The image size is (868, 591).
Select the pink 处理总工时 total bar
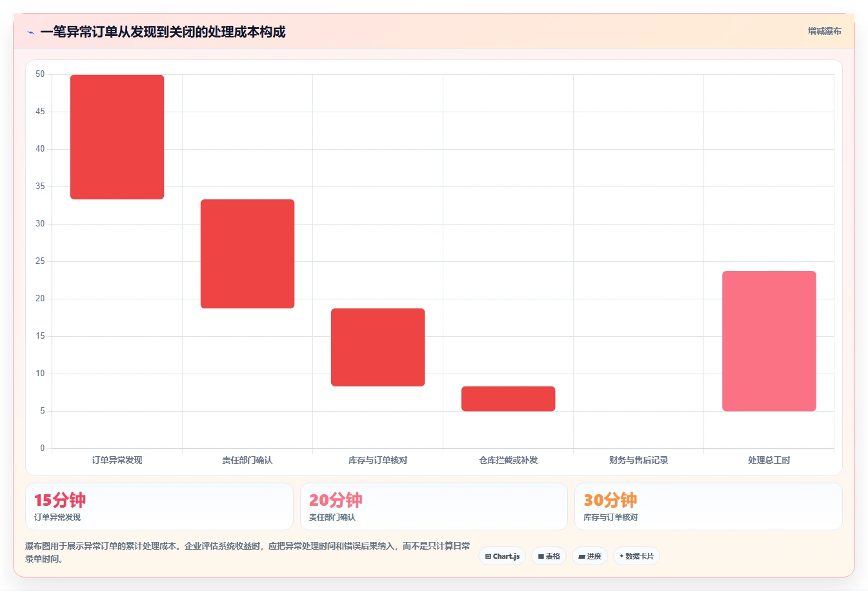click(x=769, y=341)
